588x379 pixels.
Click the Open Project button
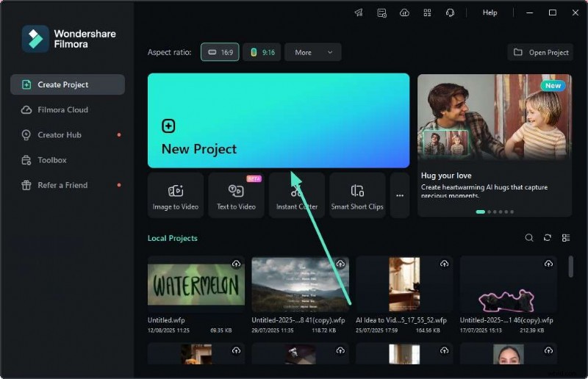pos(540,52)
